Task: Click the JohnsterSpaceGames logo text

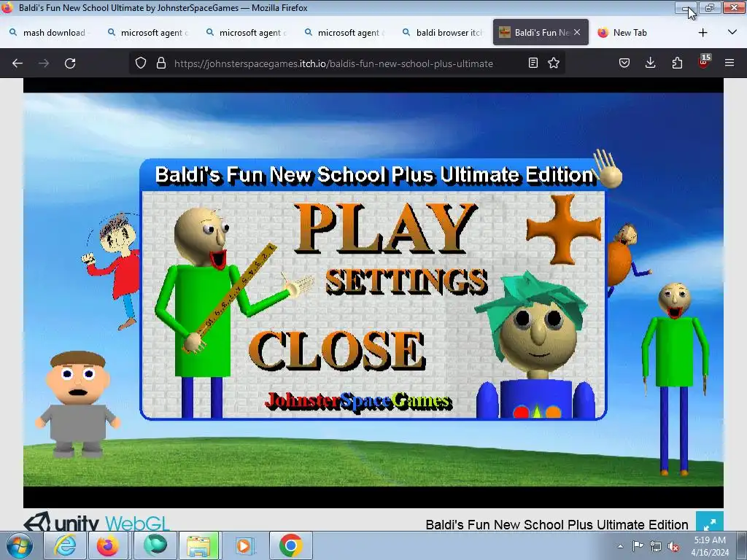Action: pyautogui.click(x=357, y=402)
